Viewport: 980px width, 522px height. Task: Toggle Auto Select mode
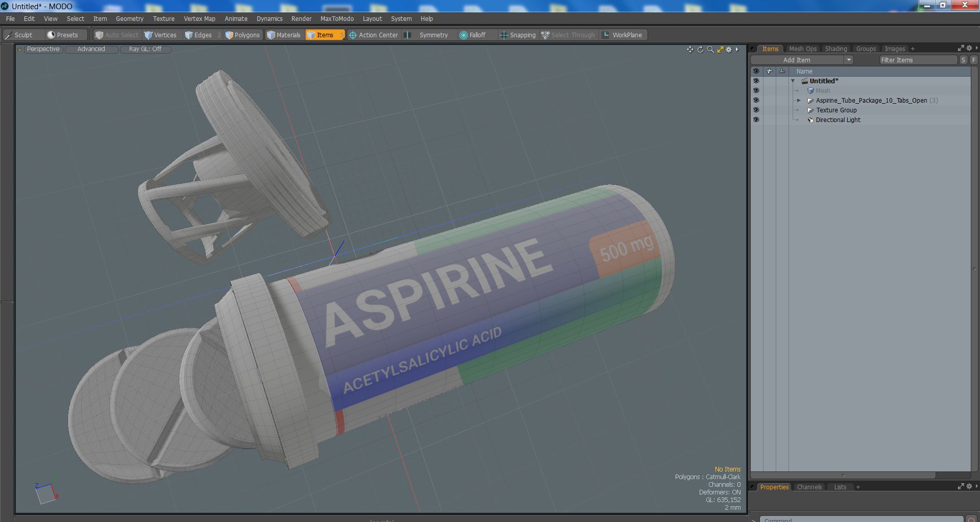(117, 35)
